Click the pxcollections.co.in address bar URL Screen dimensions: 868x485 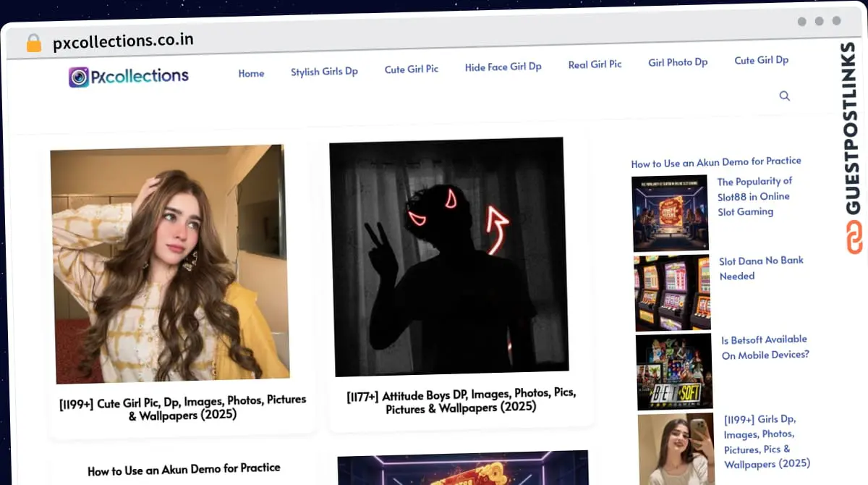coord(123,41)
